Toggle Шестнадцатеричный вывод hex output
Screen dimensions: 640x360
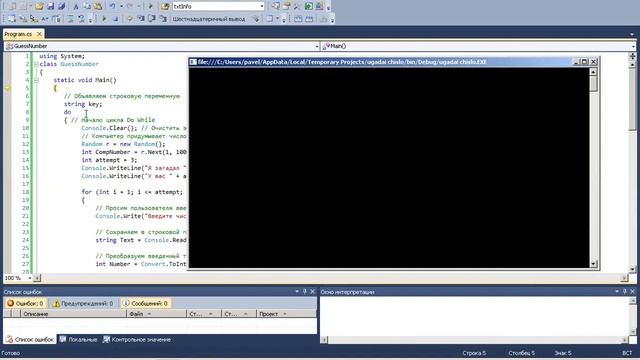(209, 19)
